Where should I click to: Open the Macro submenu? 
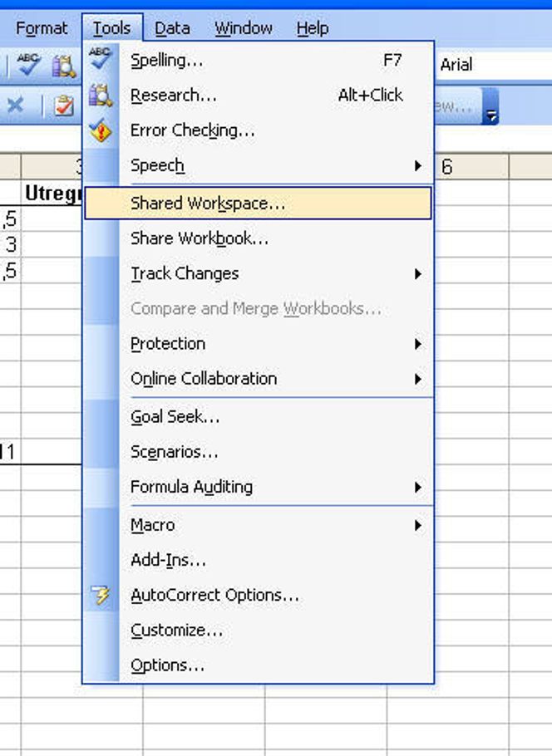[418, 525]
